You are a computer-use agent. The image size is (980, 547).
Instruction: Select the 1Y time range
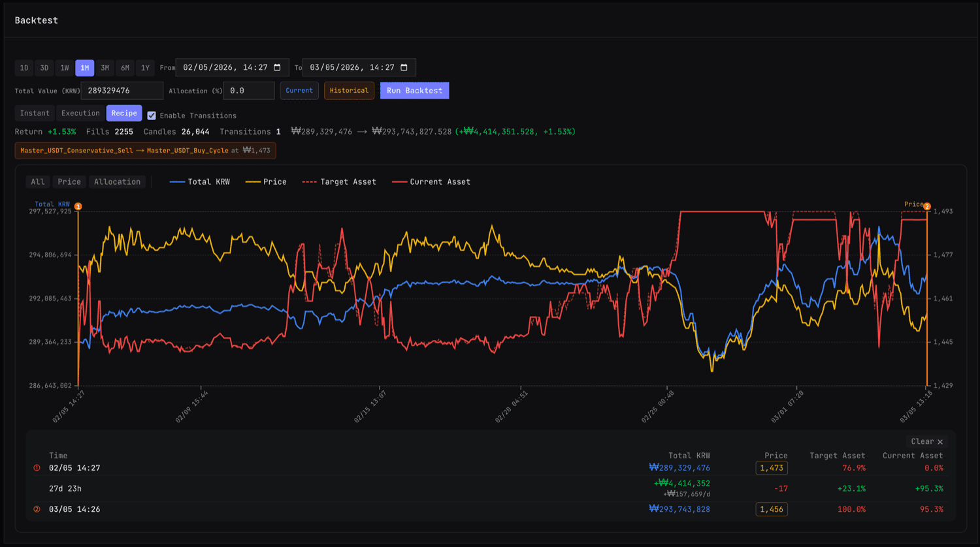[144, 67]
